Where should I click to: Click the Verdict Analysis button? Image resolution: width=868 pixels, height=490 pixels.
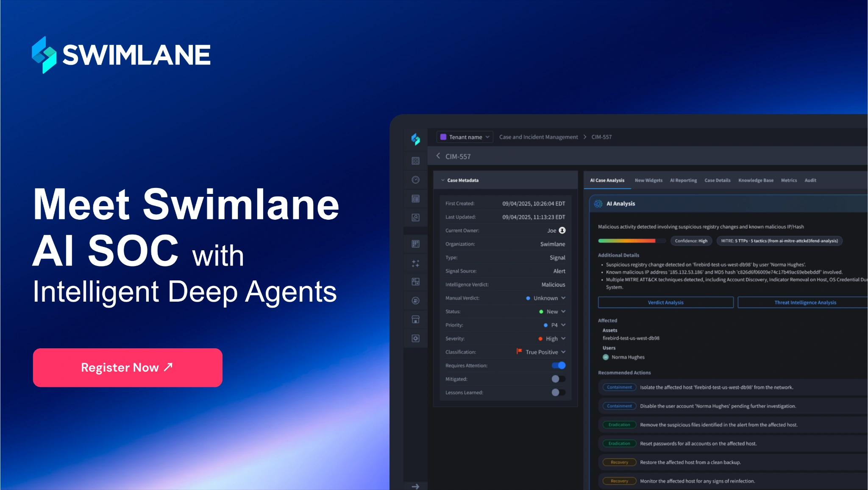pyautogui.click(x=665, y=302)
